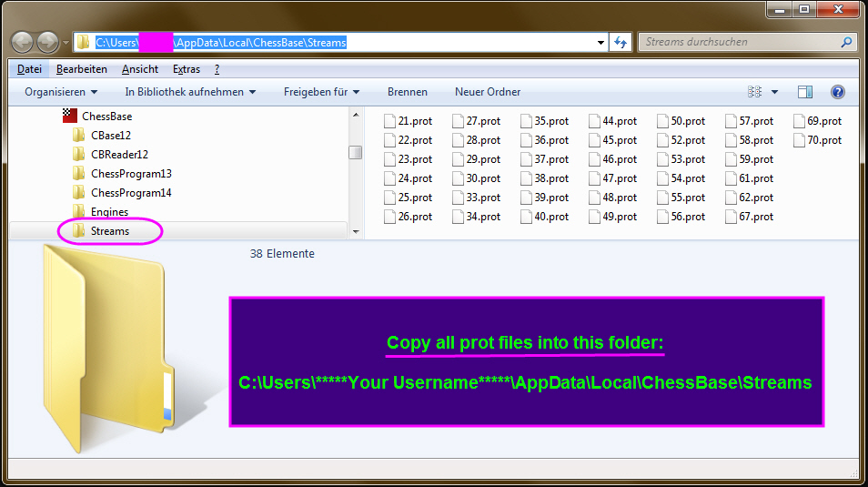The image size is (868, 487).
Task: Select file 69.prot
Action: coord(818,121)
